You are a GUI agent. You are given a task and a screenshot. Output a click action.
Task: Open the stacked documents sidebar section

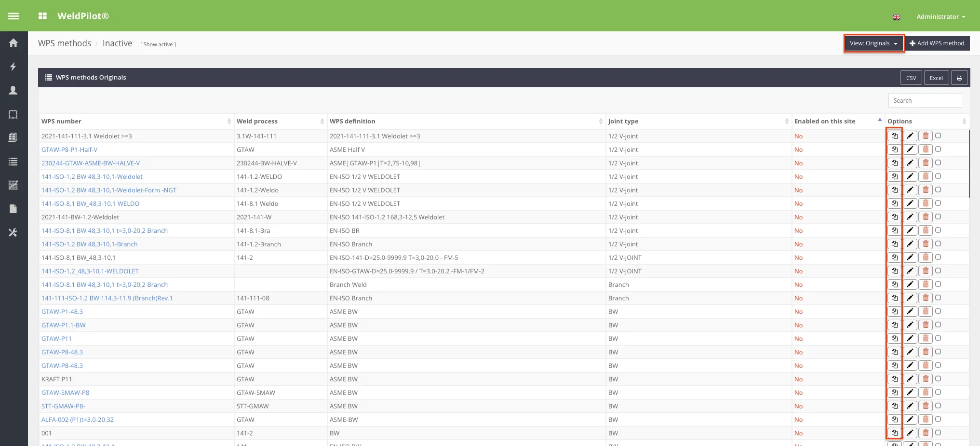click(13, 138)
